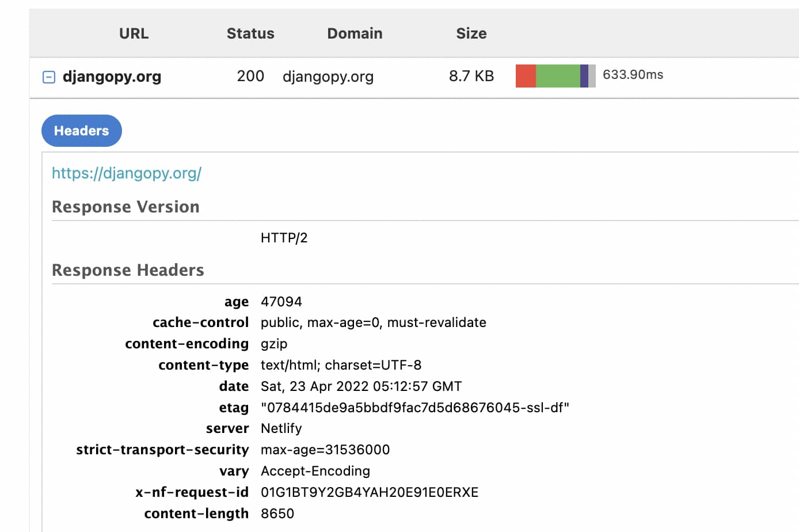Select the Netlify server value

coord(281,428)
